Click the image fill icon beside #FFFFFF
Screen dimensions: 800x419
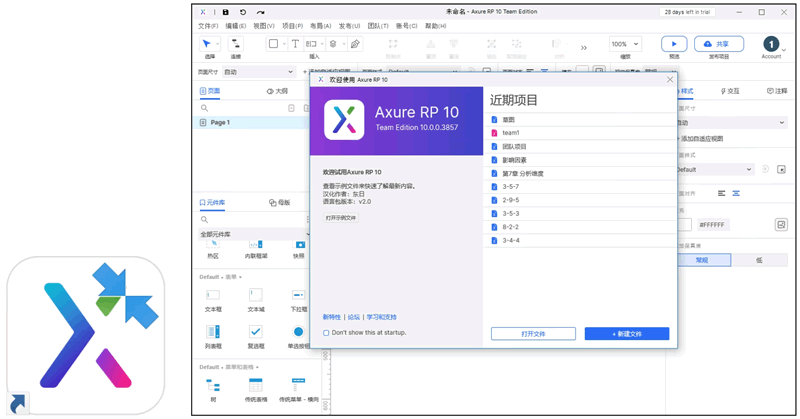click(781, 225)
